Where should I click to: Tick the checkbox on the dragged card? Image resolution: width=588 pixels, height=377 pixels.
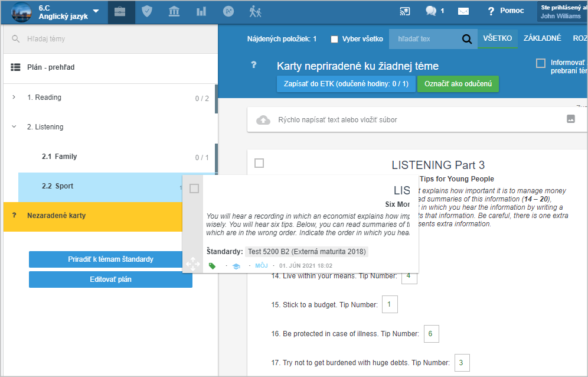click(194, 188)
